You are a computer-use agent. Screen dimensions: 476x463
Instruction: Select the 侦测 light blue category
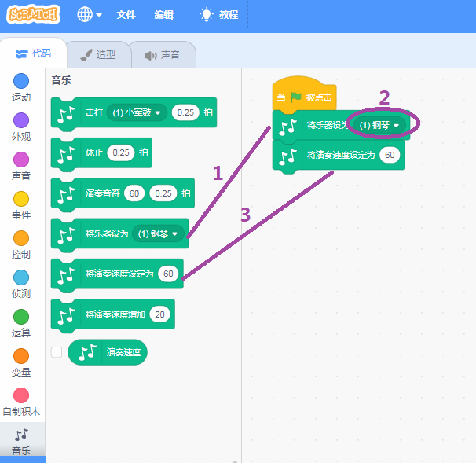pos(21,277)
